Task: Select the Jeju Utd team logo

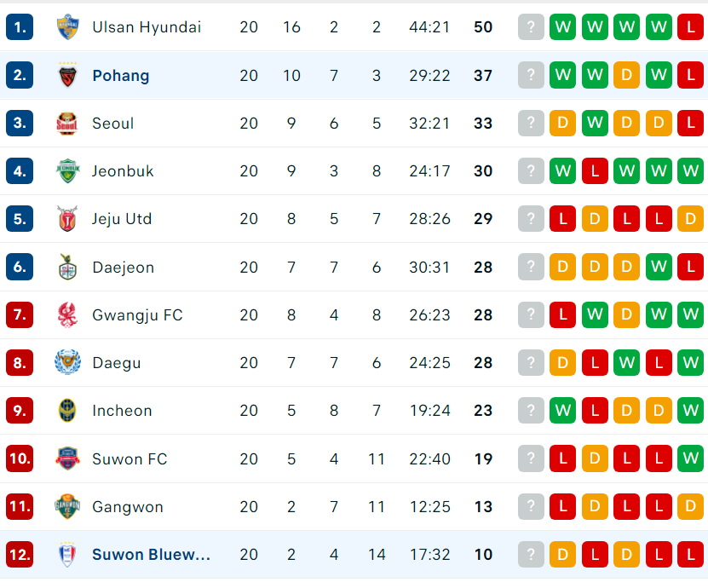Action: (x=67, y=218)
